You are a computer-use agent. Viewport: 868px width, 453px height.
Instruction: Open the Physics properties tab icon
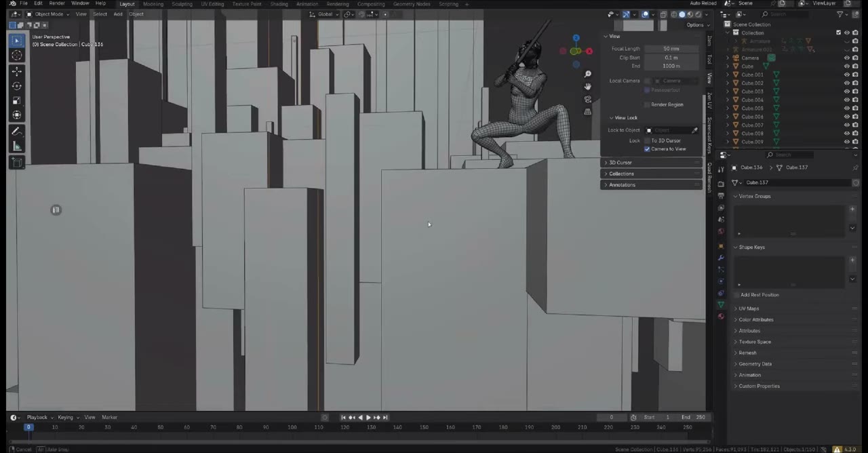pyautogui.click(x=721, y=281)
